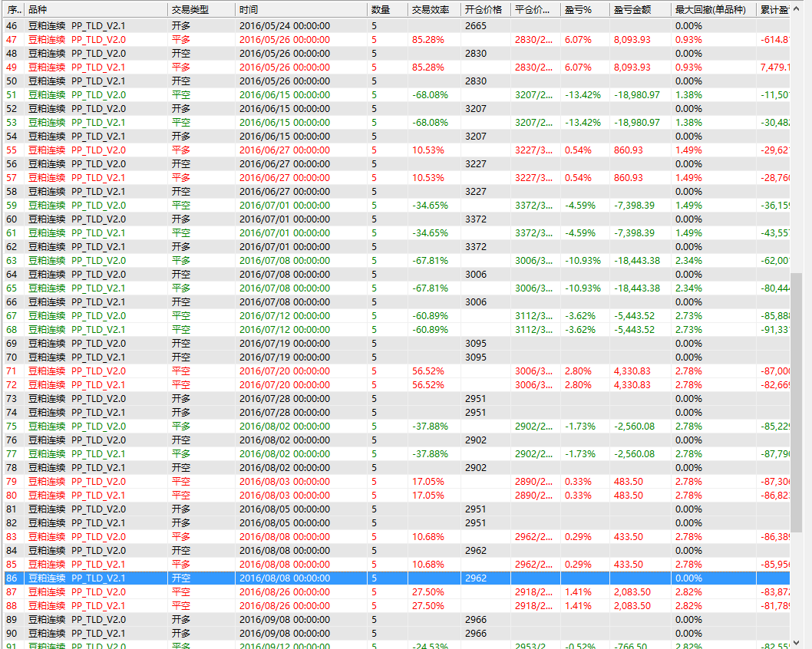
Task: Click the 2665 open price in row 46
Action: (476, 26)
